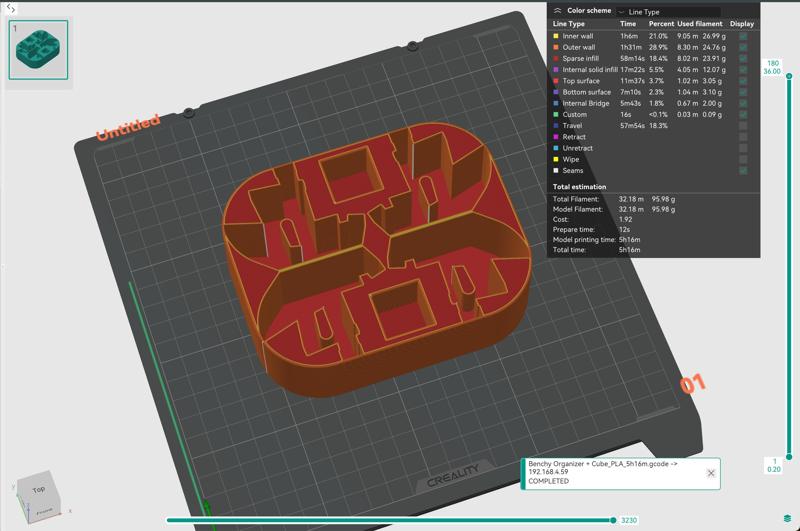The height and width of the screenshot is (531, 800).
Task: Select plate 1 thumbnail
Action: (39, 50)
